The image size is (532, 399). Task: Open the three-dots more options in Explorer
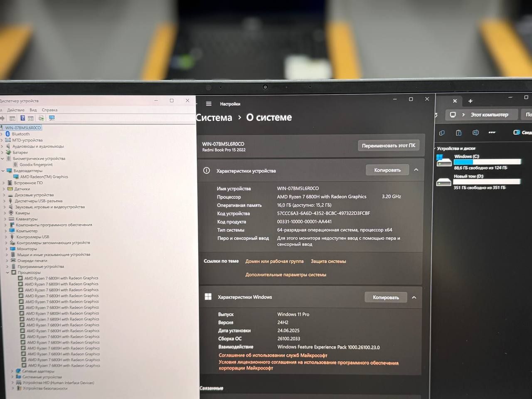492,133
